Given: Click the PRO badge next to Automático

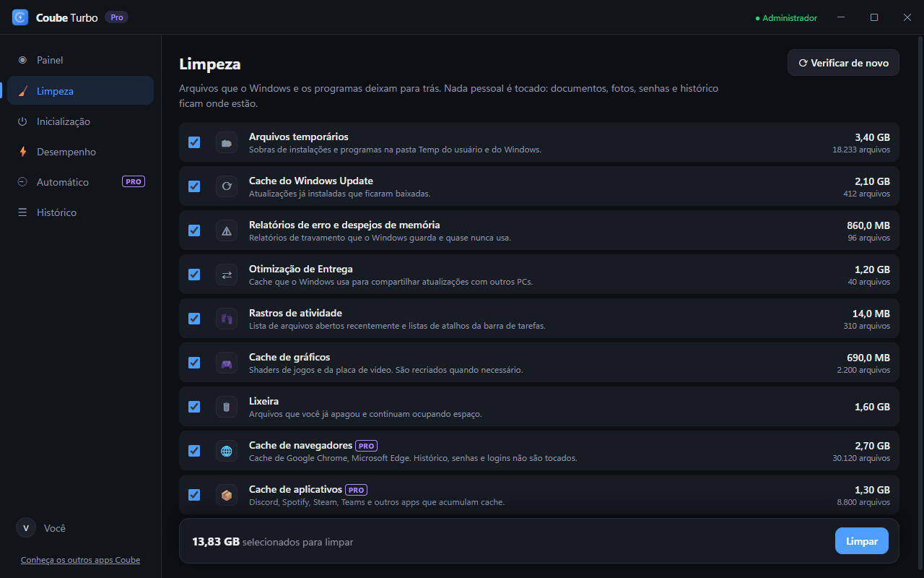Looking at the screenshot, I should (134, 182).
